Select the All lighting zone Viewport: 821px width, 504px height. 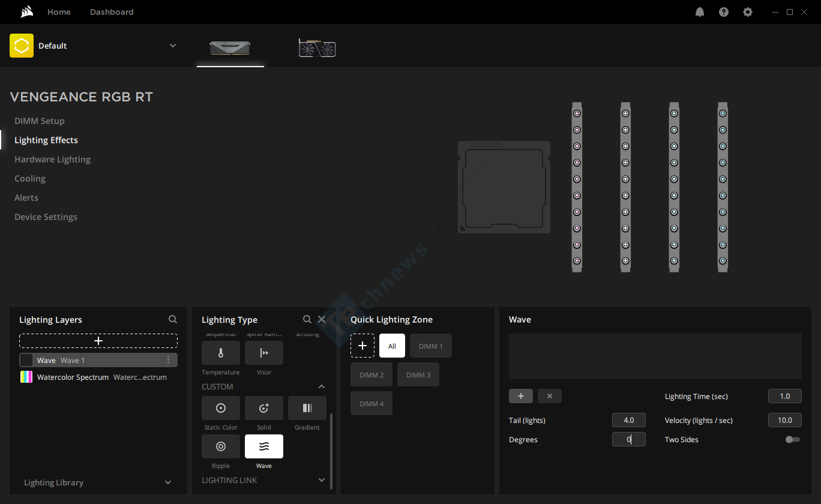click(x=392, y=346)
